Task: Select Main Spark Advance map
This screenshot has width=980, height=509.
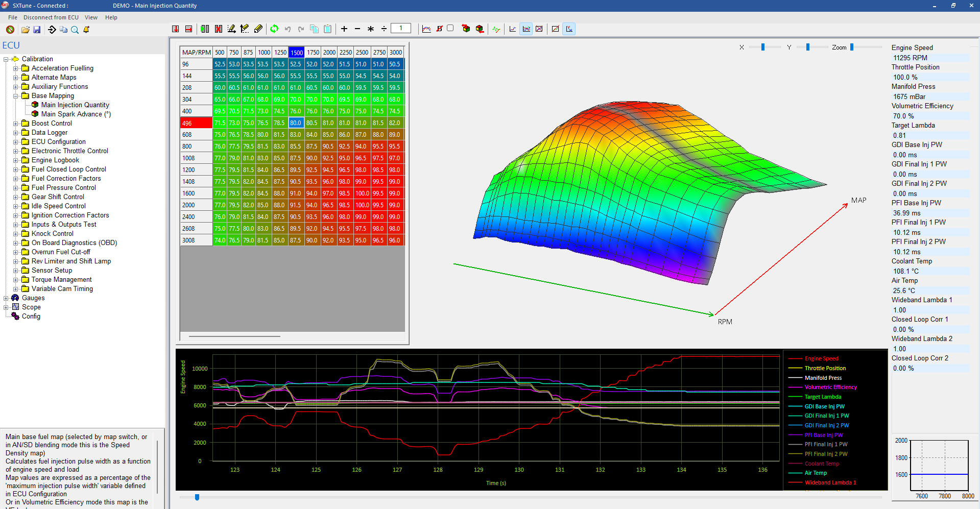Action: [76, 114]
